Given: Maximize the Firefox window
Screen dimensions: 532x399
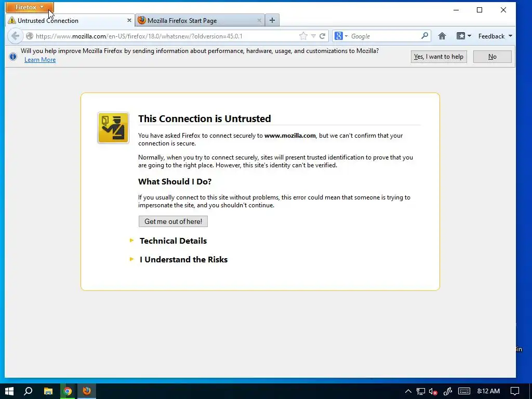Looking at the screenshot, I should tap(480, 10).
